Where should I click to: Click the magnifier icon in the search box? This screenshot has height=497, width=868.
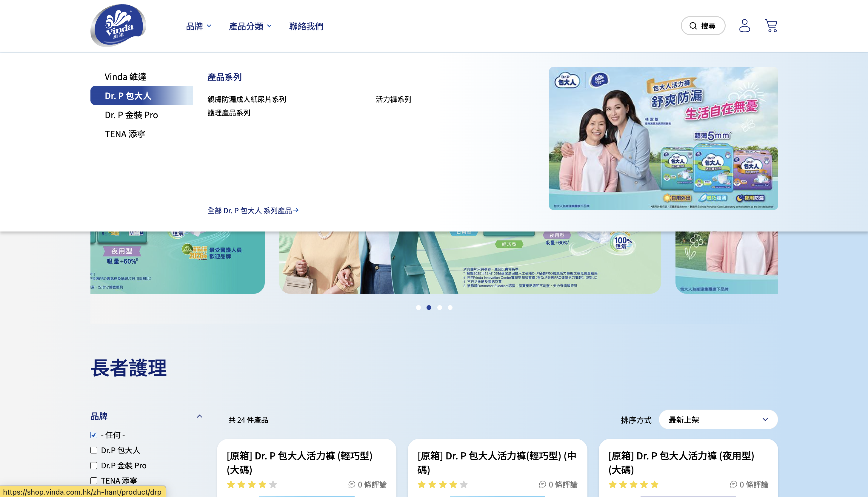pos(693,26)
